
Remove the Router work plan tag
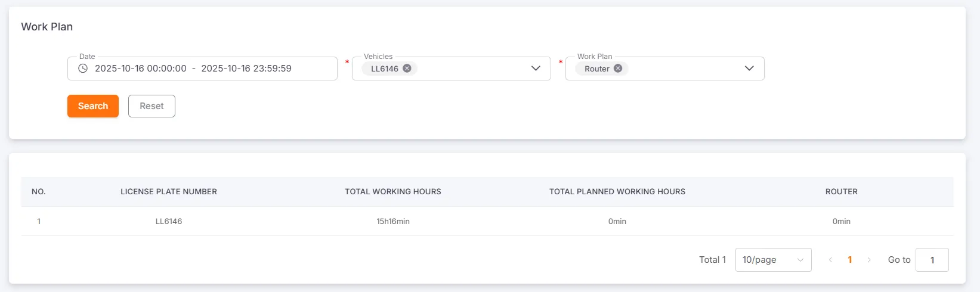point(618,69)
